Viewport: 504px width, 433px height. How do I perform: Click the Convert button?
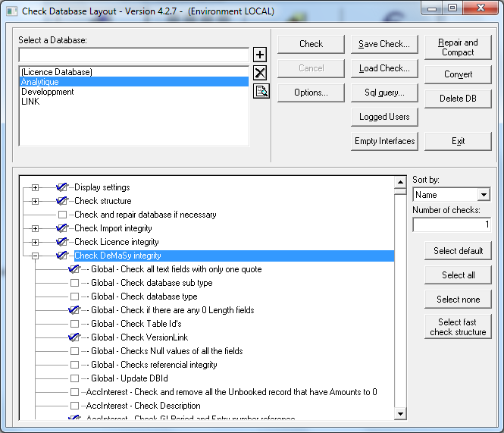coord(458,74)
